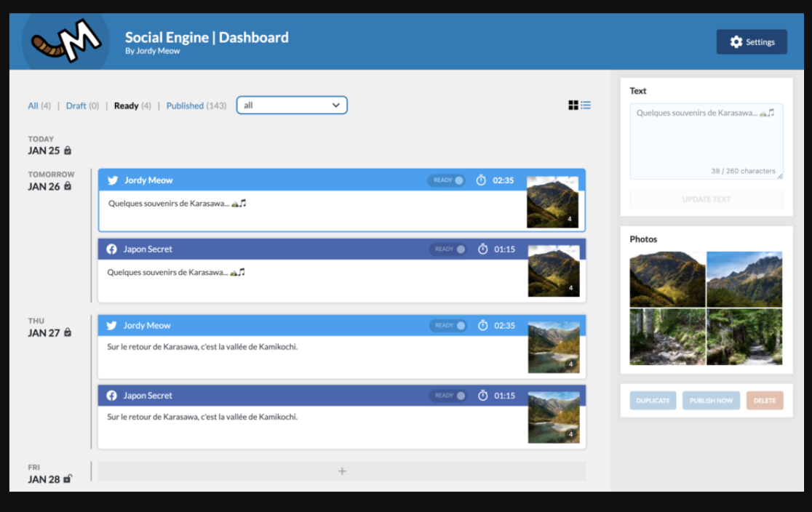Click Twitter icon on Jan 26 Jordy Meow post

pyautogui.click(x=112, y=180)
